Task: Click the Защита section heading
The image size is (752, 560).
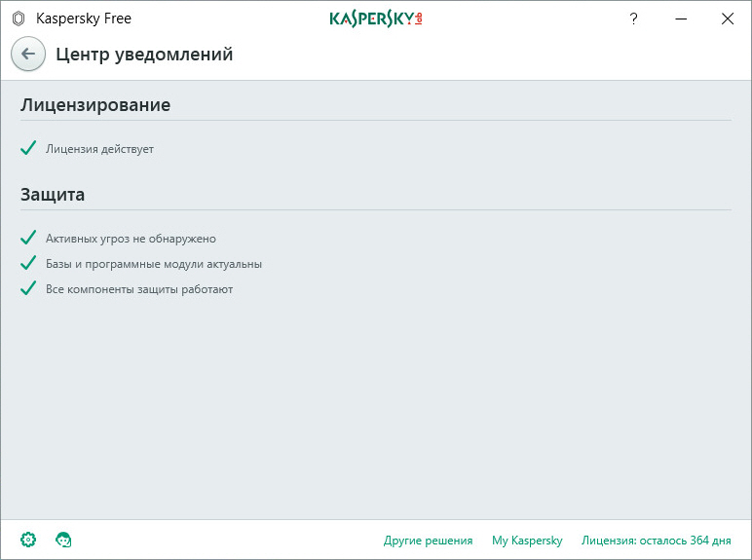Action: click(x=53, y=194)
